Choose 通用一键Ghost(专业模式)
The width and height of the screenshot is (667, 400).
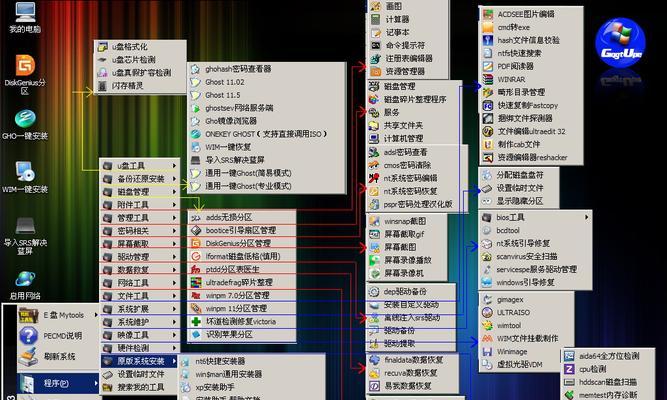pos(267,186)
